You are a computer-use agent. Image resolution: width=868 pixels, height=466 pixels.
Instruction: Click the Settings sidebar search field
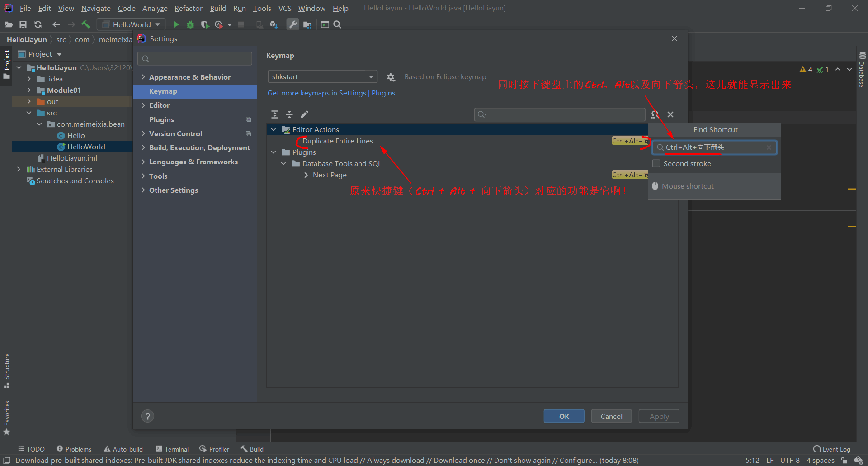(195, 58)
